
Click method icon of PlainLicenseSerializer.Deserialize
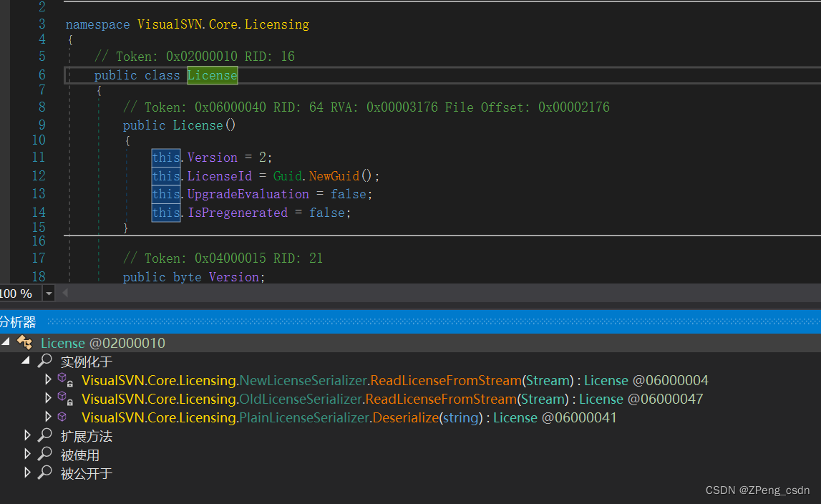[62, 417]
